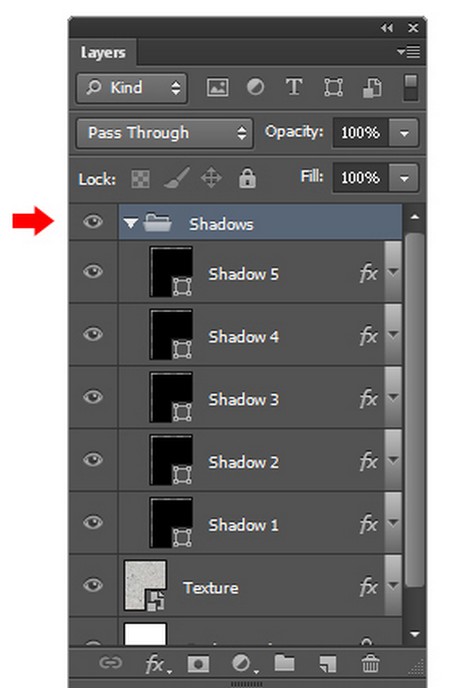Filter for smart objects icon
This screenshot has height=688, width=450.
[x=372, y=87]
